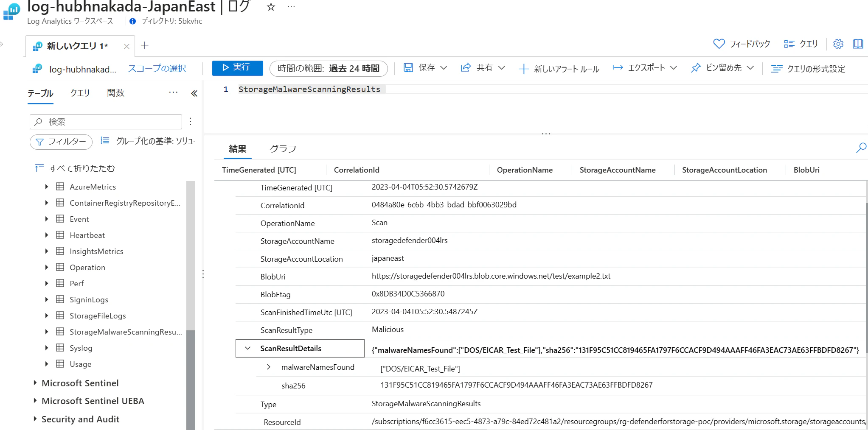Select the Usage table icon
The image size is (868, 430).
60,364
